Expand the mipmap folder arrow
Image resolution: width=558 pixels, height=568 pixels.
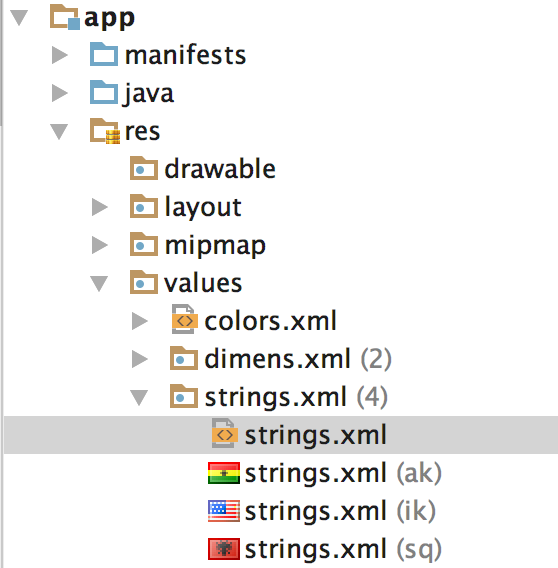[100, 245]
